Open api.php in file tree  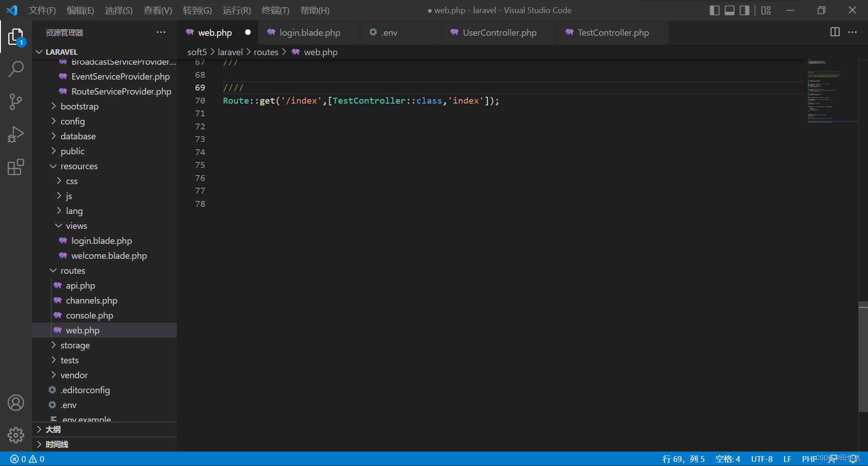[104, 285]
